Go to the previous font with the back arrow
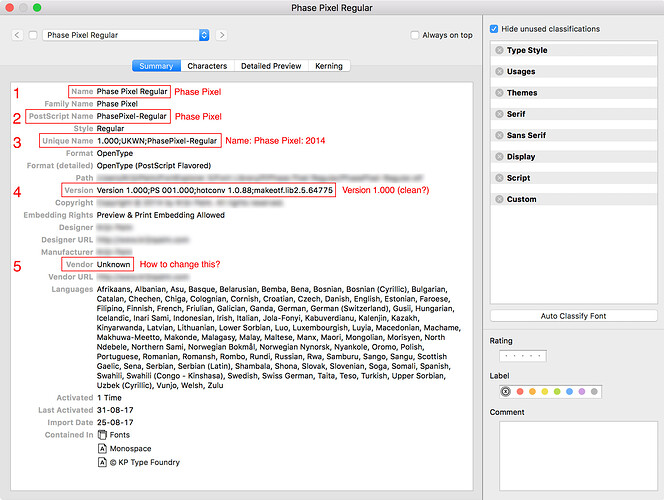The height and width of the screenshot is (500, 664). (17, 35)
